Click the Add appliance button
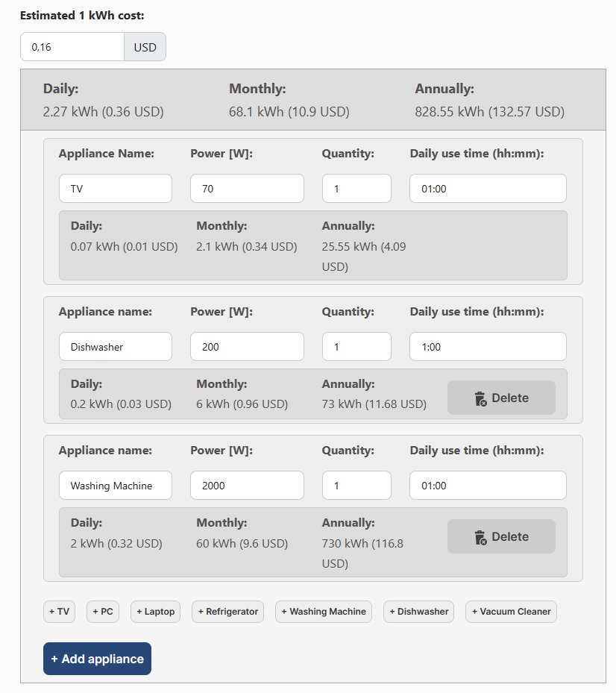This screenshot has height=693, width=616. [x=97, y=659]
